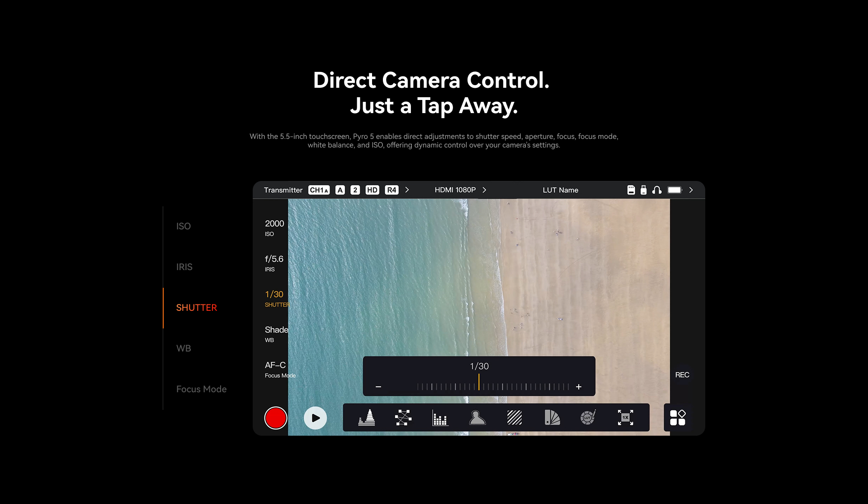Open the waveform monitor tool
Screen dimensions: 868x504
coord(367,418)
